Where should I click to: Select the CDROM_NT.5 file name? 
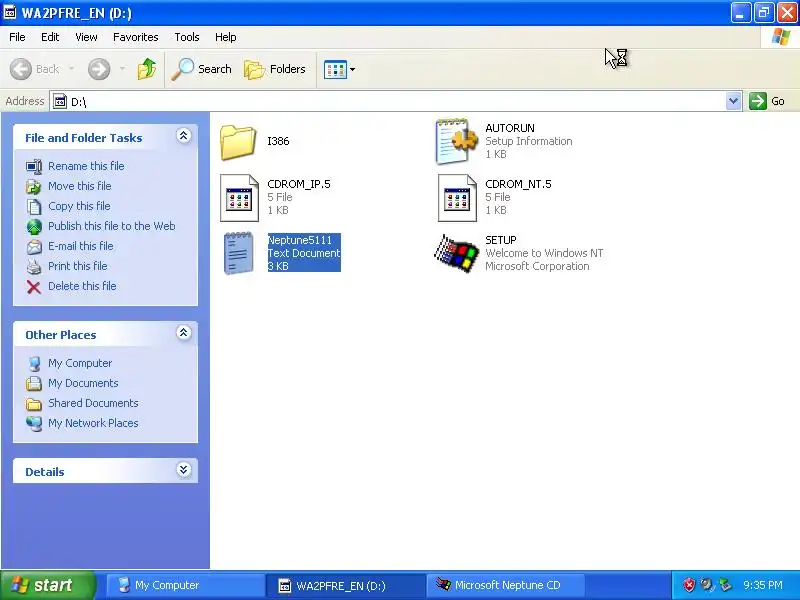[x=518, y=184]
